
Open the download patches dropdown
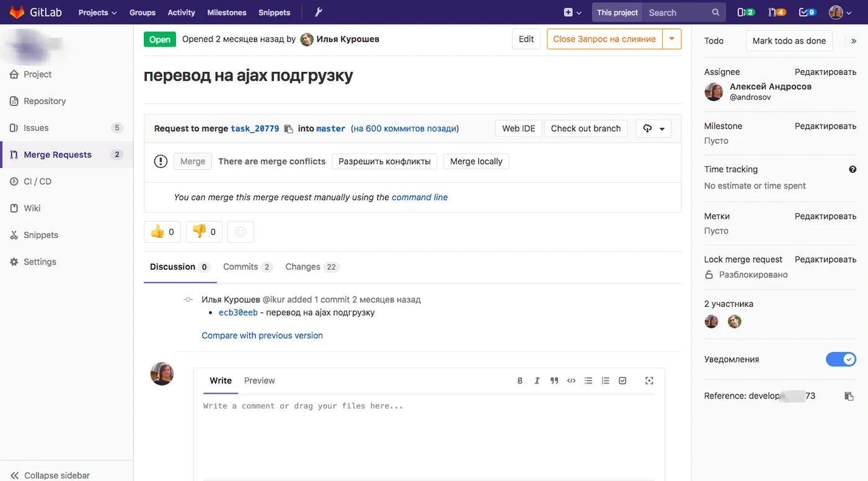(653, 128)
